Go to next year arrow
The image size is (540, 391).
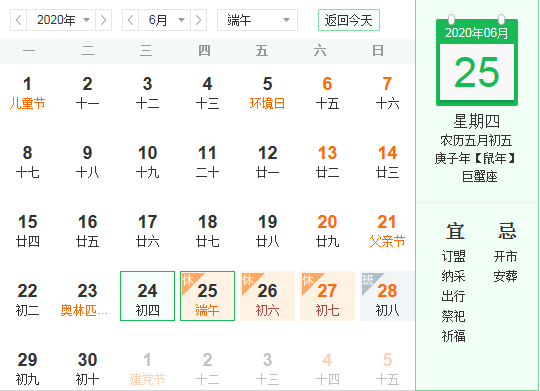[103, 20]
